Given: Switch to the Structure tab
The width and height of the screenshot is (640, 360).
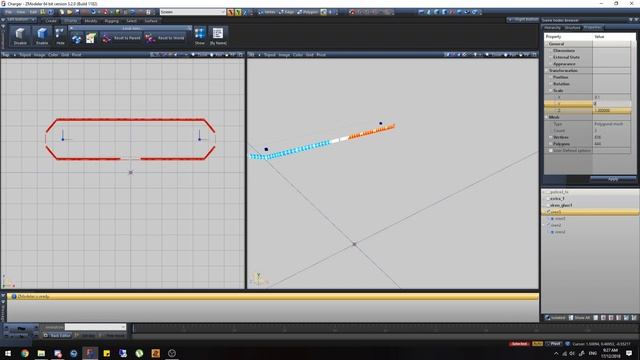Looking at the screenshot, I should tap(572, 28).
